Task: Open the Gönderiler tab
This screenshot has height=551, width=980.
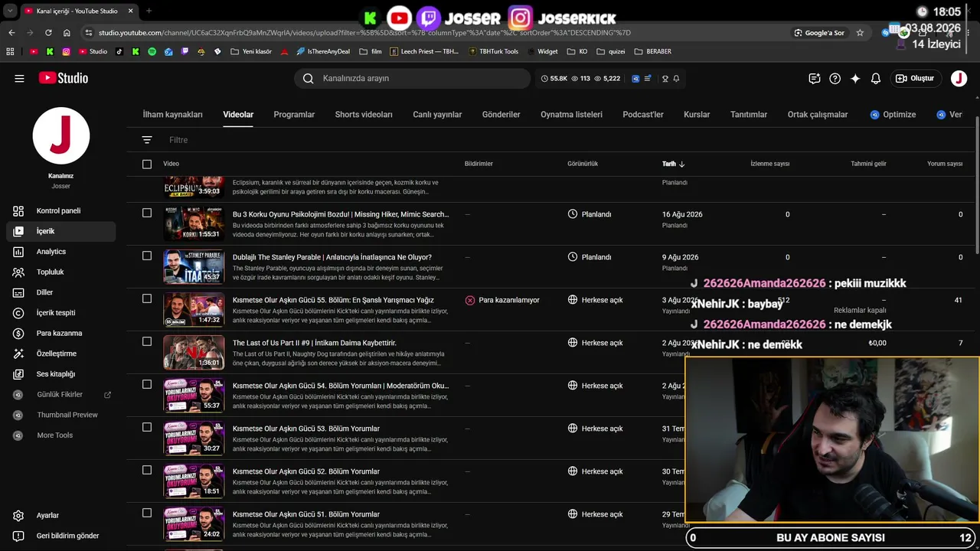Action: click(501, 115)
